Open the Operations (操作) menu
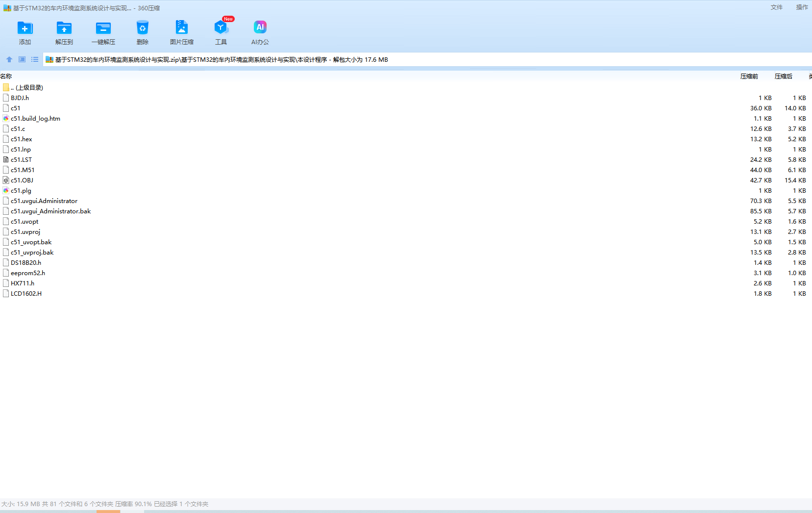812x513 pixels. pyautogui.click(x=802, y=7)
